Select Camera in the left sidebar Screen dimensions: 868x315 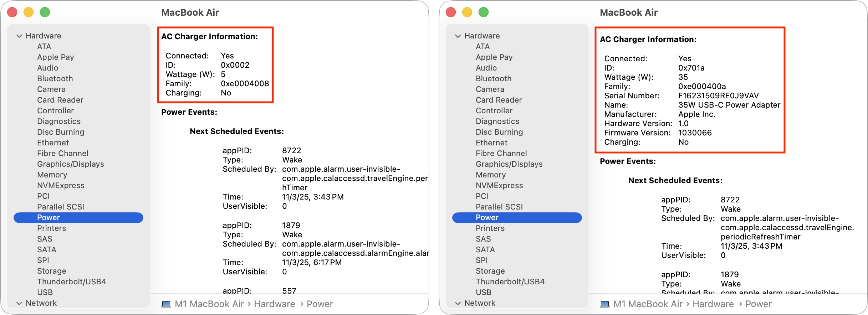[51, 89]
